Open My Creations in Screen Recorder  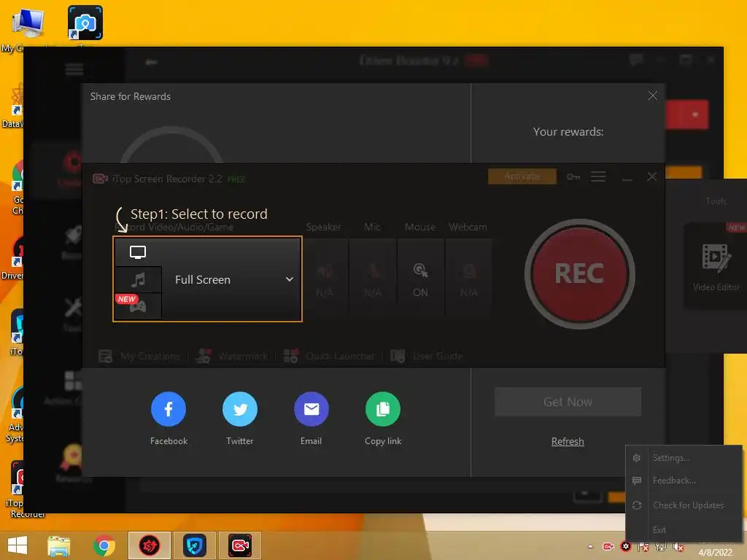pyautogui.click(x=139, y=356)
